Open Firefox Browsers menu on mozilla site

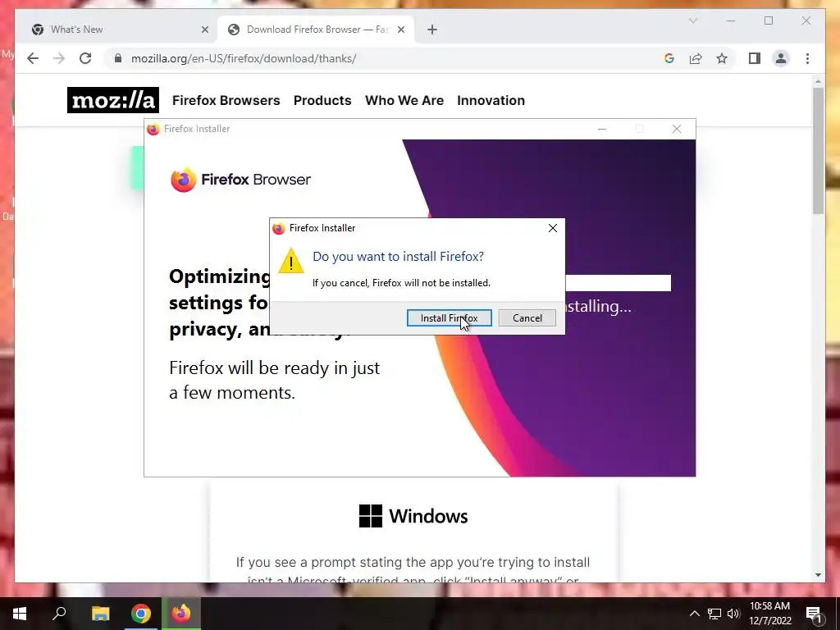tap(226, 100)
